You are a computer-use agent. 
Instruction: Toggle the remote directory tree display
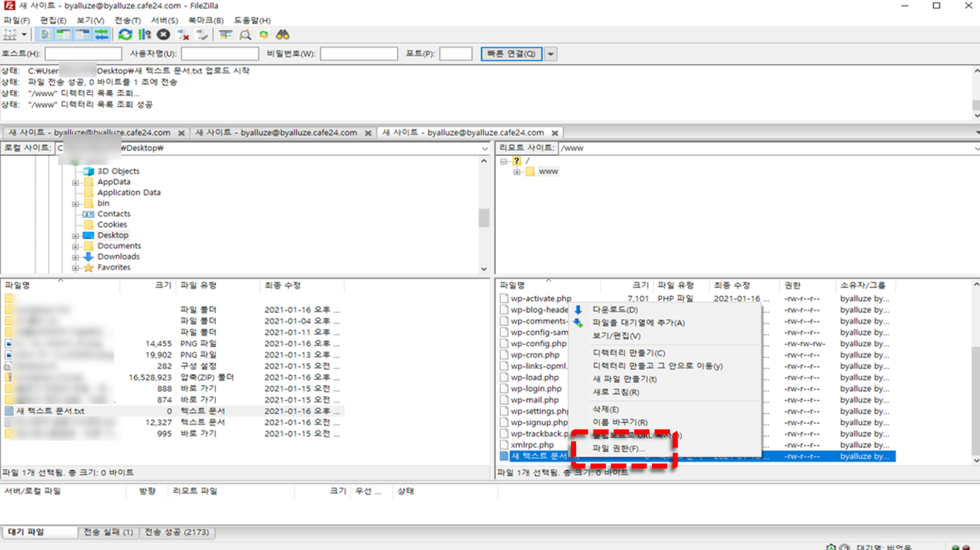pos(82,34)
